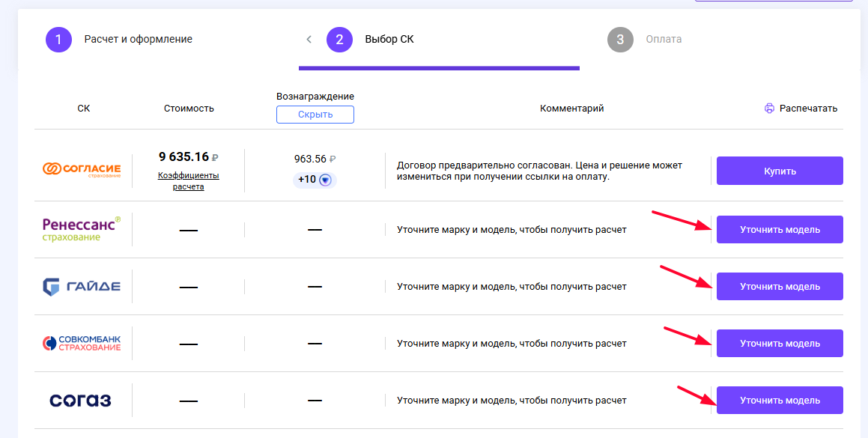Click the Ренессанс row comment text
Viewport: 868px width, 438px height.
point(512,229)
